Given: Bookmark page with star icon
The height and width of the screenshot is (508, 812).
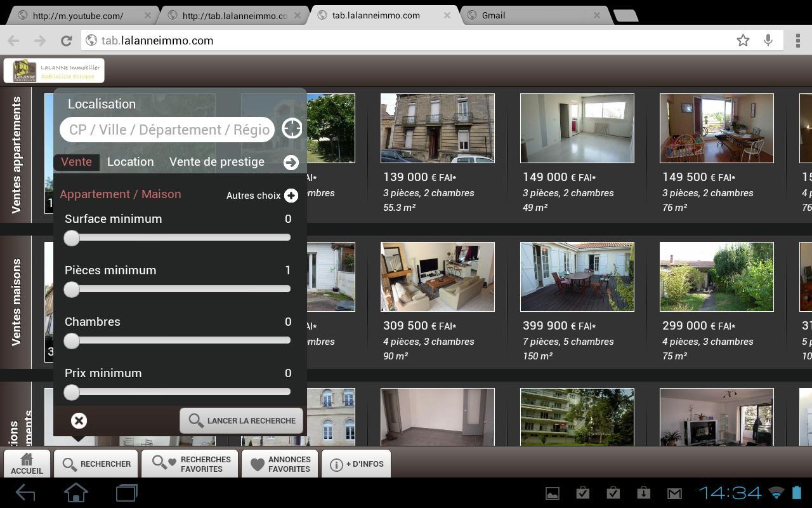Looking at the screenshot, I should pos(743,41).
